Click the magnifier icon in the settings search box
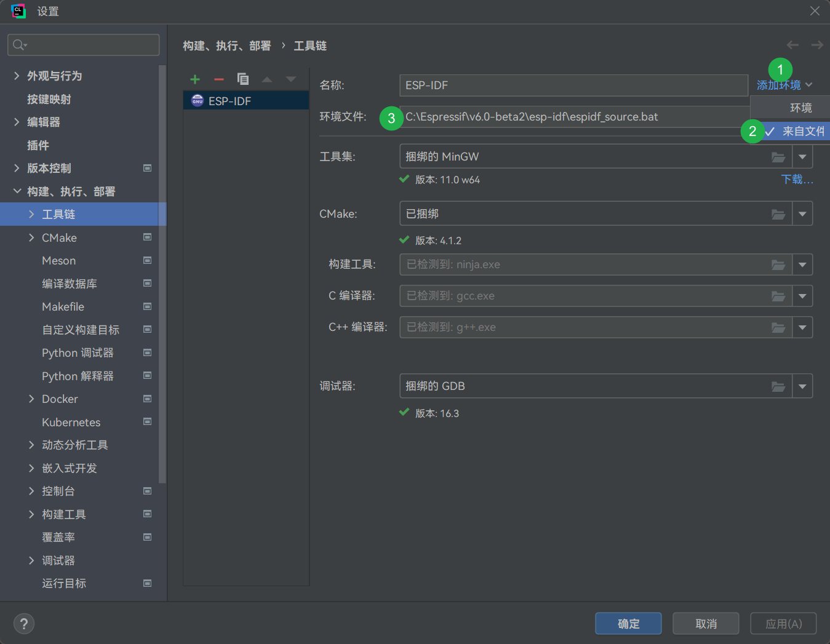Viewport: 830px width, 644px height. 20,45
